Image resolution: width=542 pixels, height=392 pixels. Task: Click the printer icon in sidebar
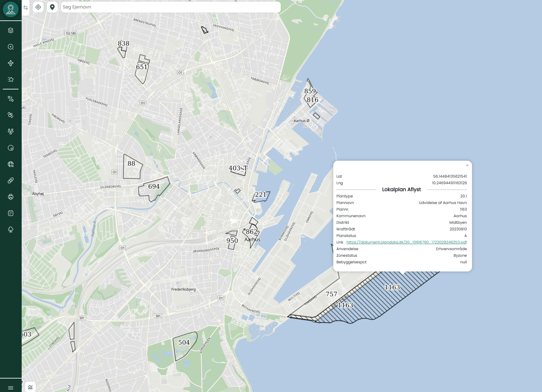[x=11, y=197]
